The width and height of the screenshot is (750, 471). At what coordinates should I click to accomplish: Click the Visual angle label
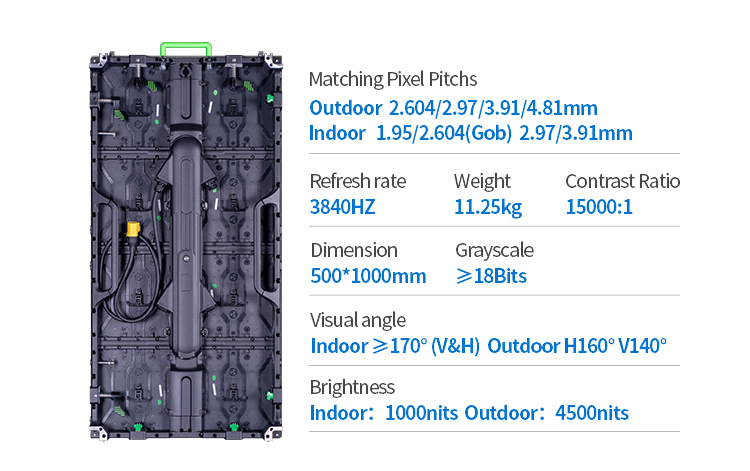coord(358,320)
